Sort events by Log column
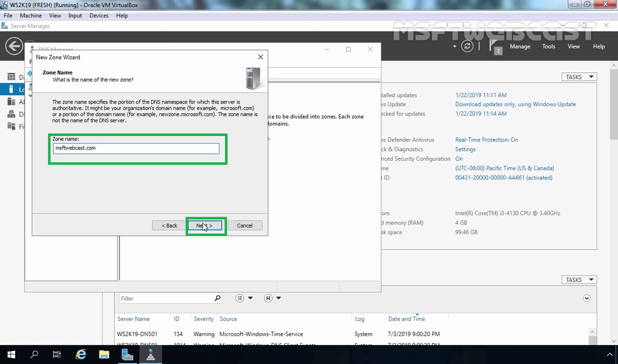This screenshot has height=364, width=618. point(360,319)
